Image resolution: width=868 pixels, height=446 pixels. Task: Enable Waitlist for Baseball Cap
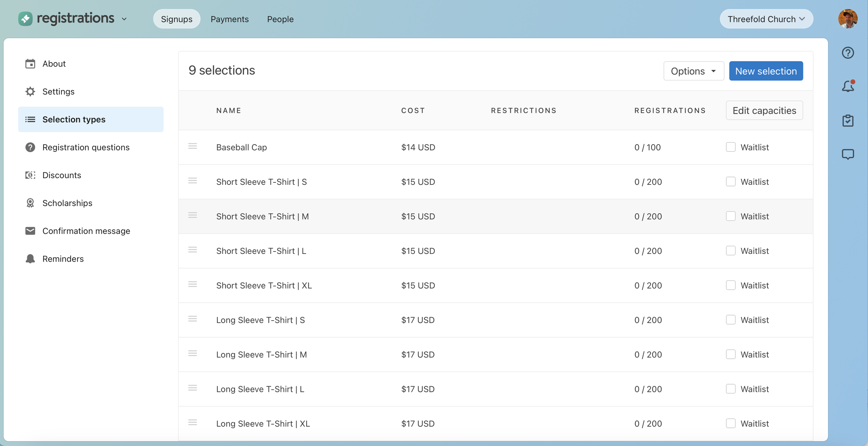point(731,147)
